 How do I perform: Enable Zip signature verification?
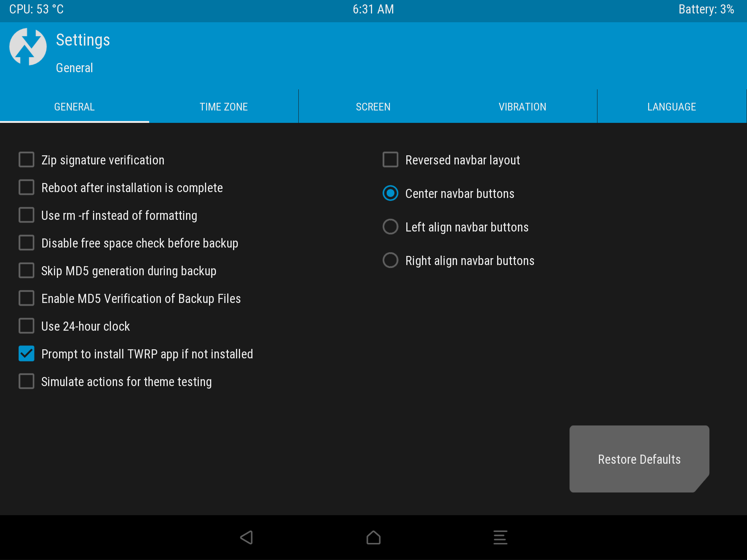coord(27,160)
